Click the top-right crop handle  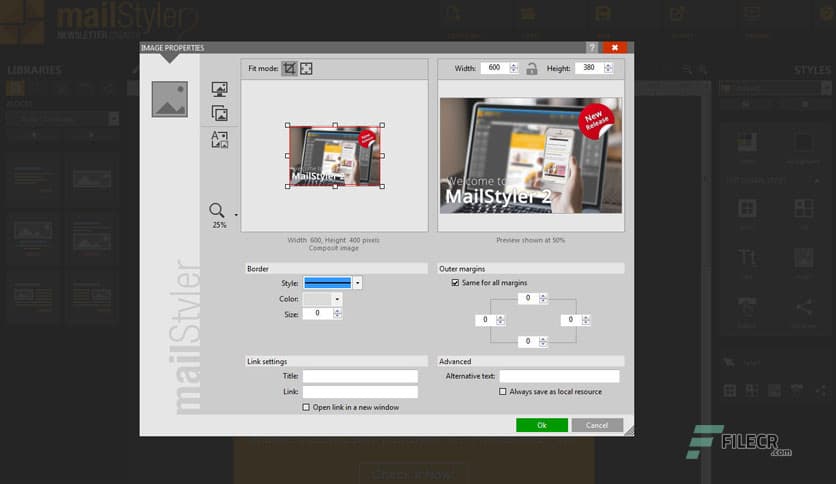382,125
